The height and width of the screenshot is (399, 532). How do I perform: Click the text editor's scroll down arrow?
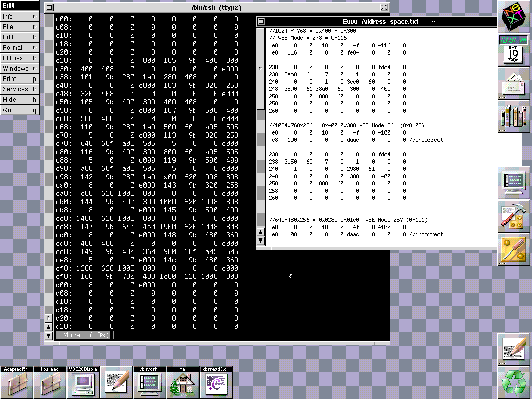tap(261, 241)
